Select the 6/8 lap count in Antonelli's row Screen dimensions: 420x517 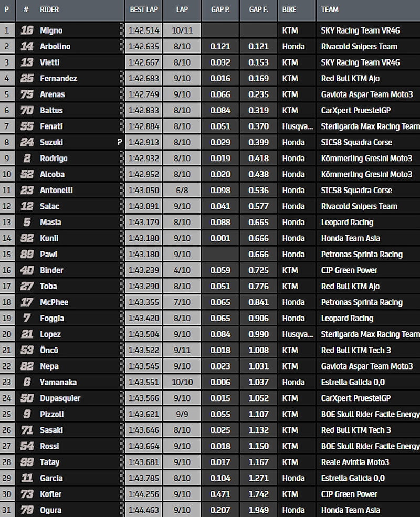182,191
